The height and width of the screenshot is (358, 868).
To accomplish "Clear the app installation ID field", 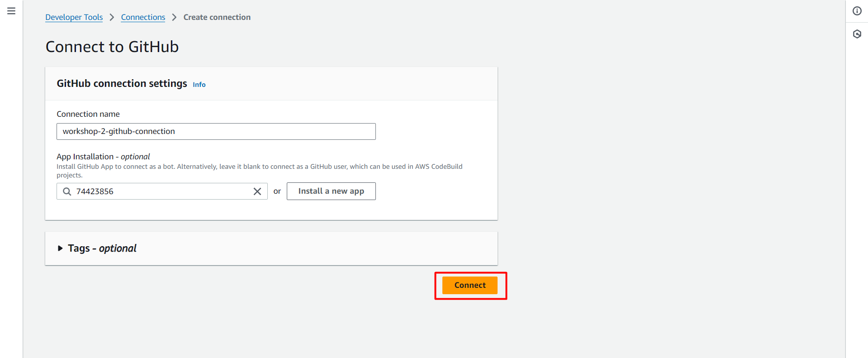I will (257, 191).
